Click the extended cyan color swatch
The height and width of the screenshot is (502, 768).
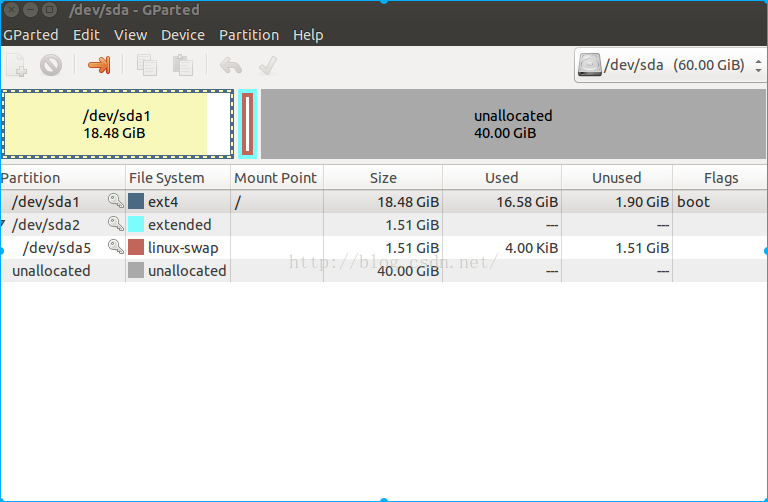tap(136, 224)
